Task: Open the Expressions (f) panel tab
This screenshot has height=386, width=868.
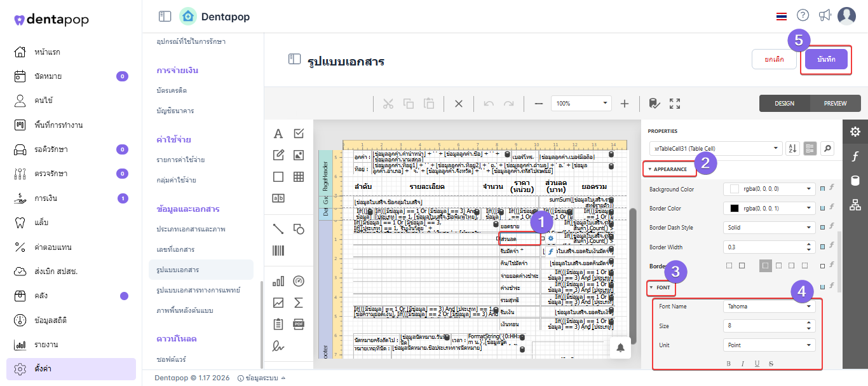Action: point(855,156)
